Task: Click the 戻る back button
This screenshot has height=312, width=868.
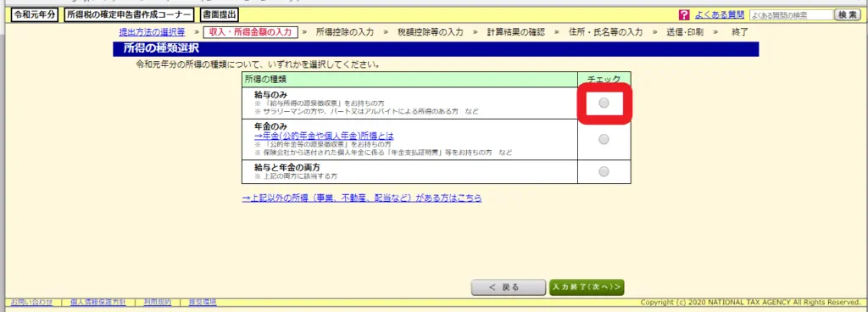Action: 509,287
